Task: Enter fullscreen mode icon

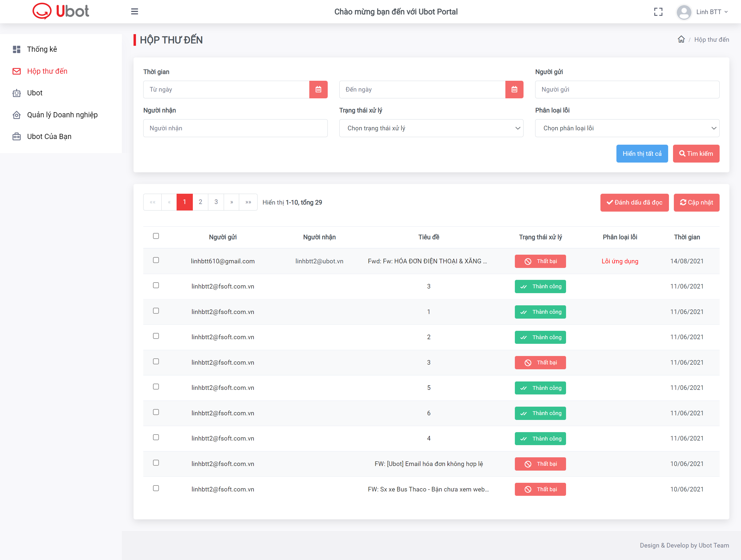Action: click(658, 12)
